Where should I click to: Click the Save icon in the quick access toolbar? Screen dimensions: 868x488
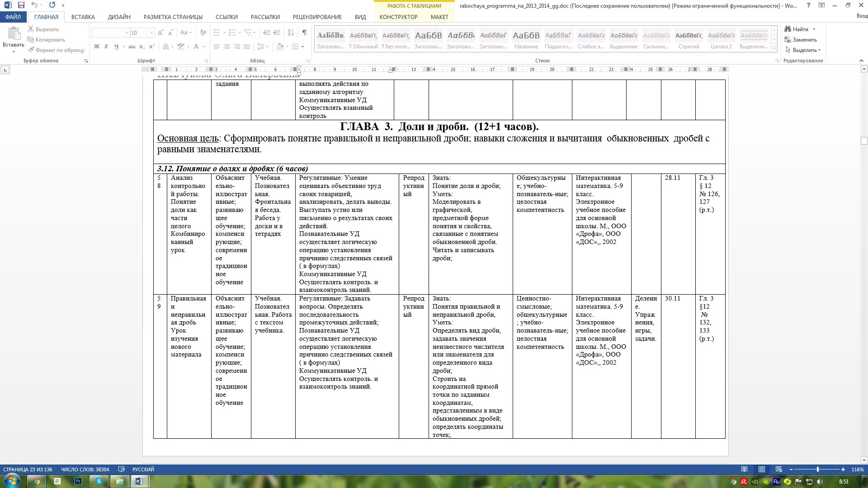click(21, 5)
